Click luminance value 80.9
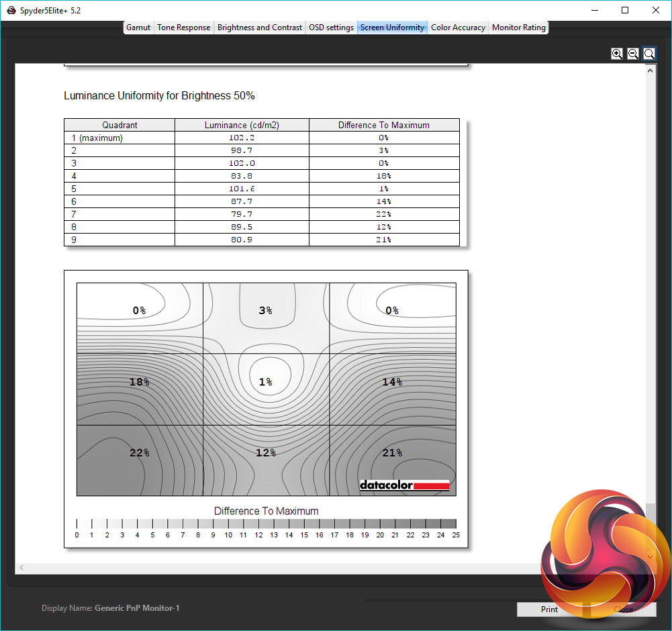This screenshot has width=672, height=631. point(242,240)
